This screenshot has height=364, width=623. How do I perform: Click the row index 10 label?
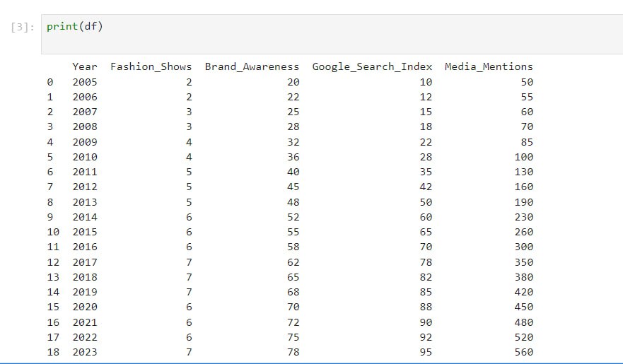click(x=52, y=232)
